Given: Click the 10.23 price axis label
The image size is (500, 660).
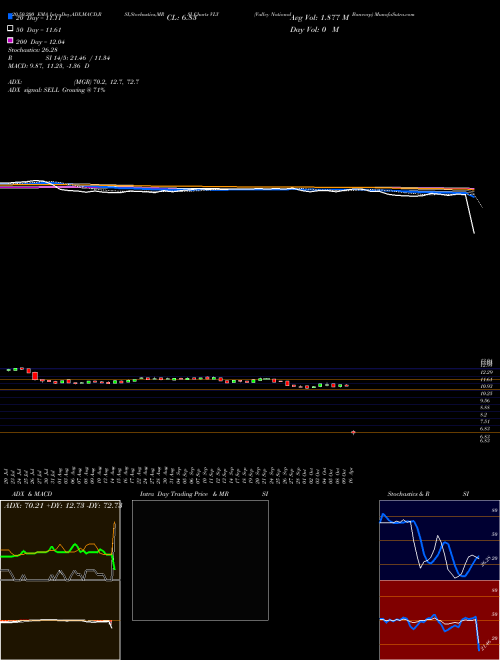Looking at the screenshot, I should (x=486, y=393).
